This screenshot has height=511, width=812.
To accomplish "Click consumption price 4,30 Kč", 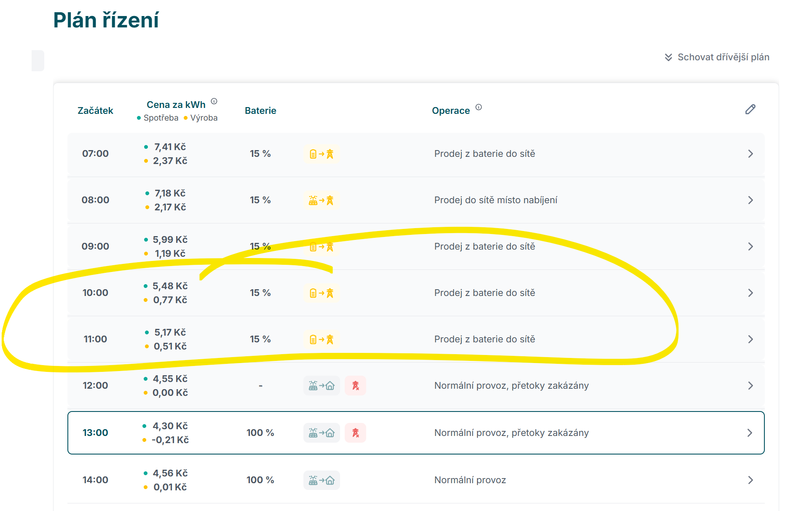I will [x=170, y=426].
